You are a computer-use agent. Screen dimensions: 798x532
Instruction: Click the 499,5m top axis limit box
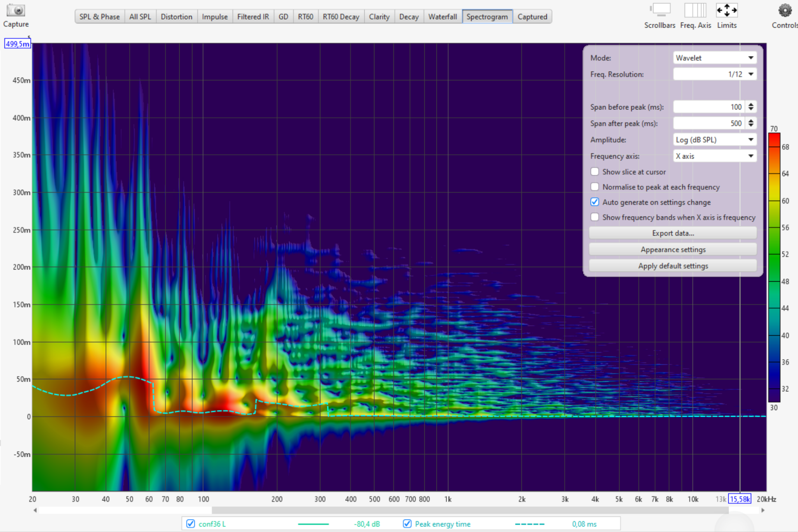(x=18, y=44)
